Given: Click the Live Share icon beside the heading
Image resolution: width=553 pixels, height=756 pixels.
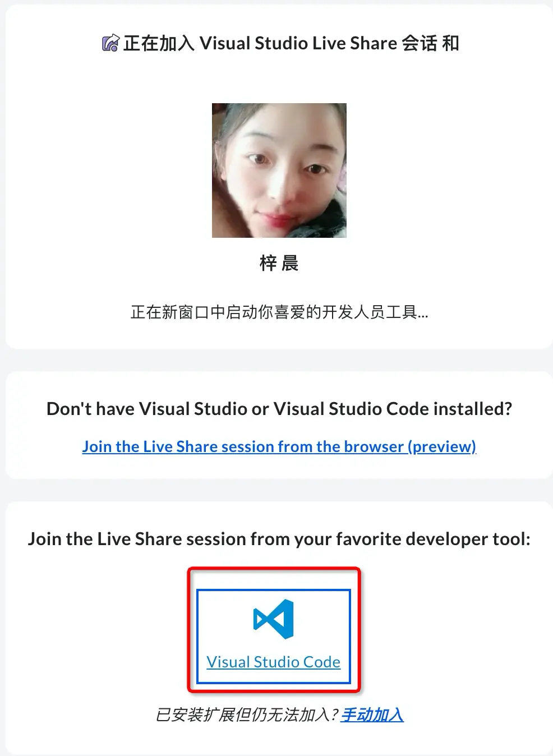Looking at the screenshot, I should click(110, 43).
